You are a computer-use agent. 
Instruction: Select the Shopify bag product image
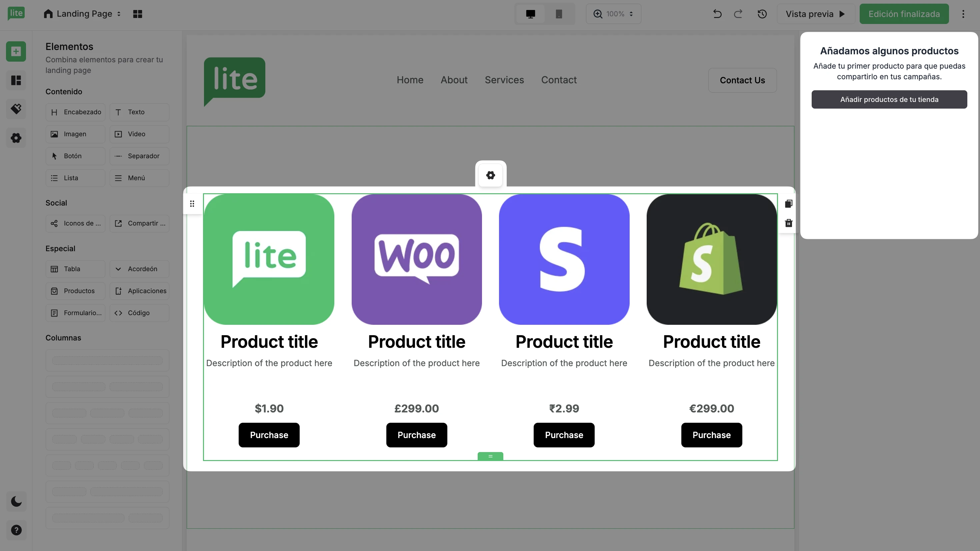(711, 260)
